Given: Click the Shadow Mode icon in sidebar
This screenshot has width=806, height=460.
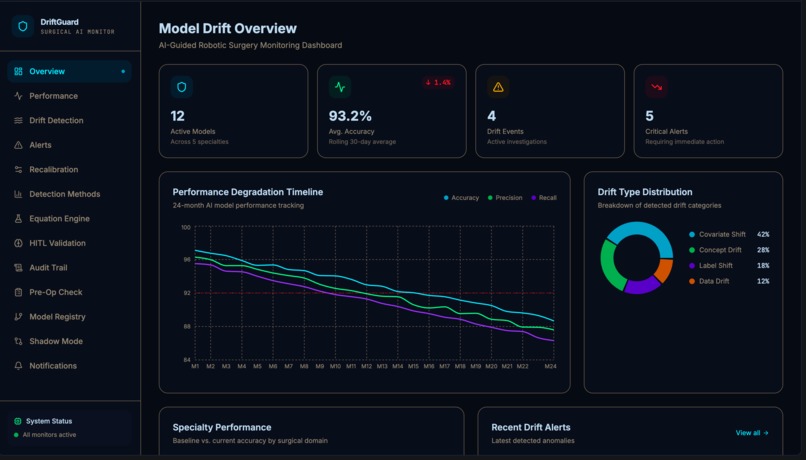Looking at the screenshot, I should click(x=18, y=341).
